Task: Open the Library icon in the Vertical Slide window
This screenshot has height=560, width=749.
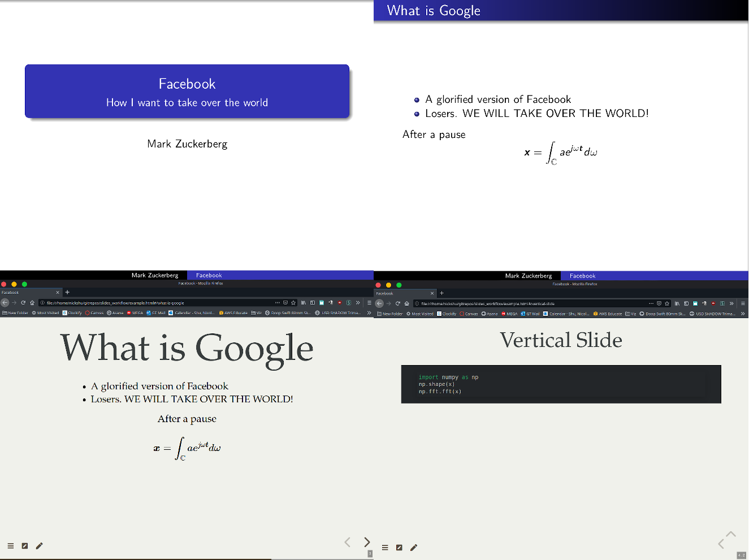Action: click(677, 303)
